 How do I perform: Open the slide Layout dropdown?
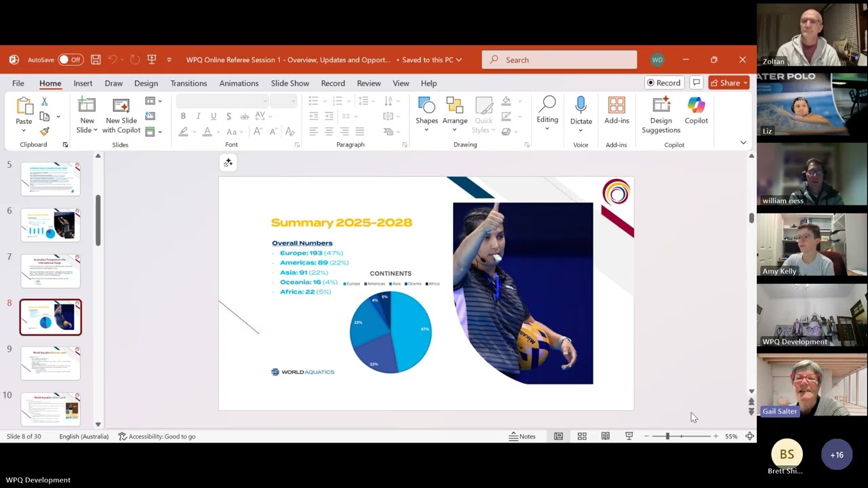click(154, 101)
